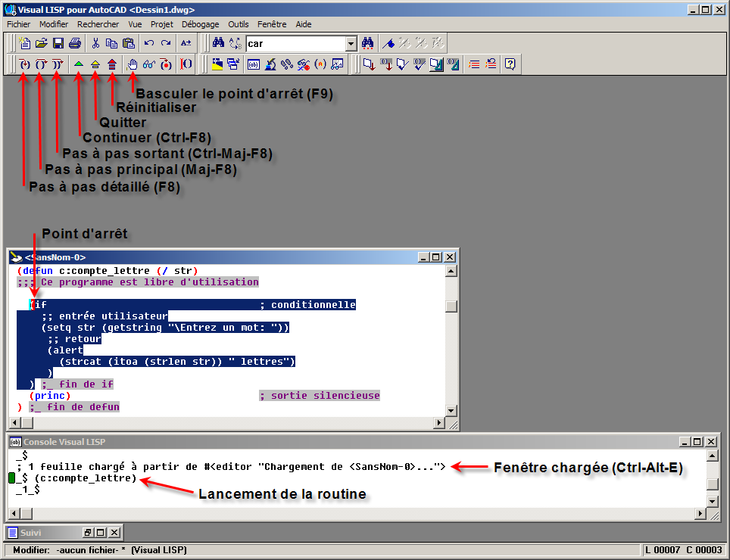Image resolution: width=730 pixels, height=560 pixels.
Task: Click the Pas à pas sortant (step out) icon
Action: (x=58, y=64)
